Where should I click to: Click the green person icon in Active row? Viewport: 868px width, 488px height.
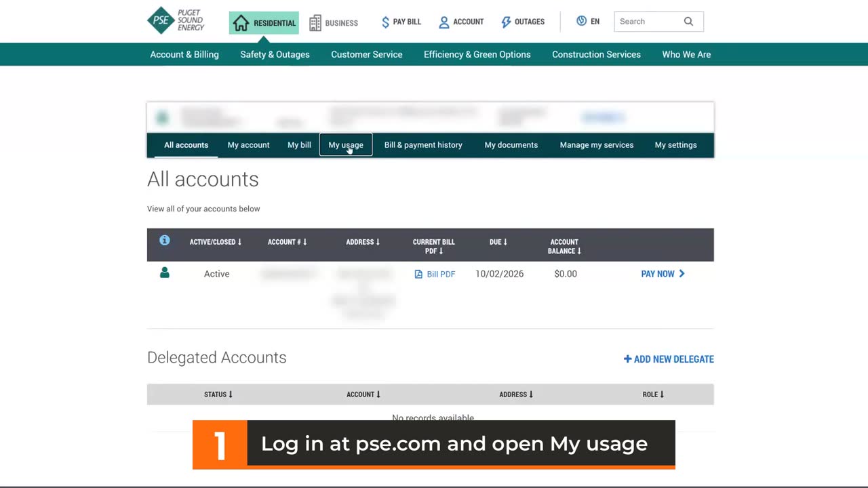pos(164,272)
